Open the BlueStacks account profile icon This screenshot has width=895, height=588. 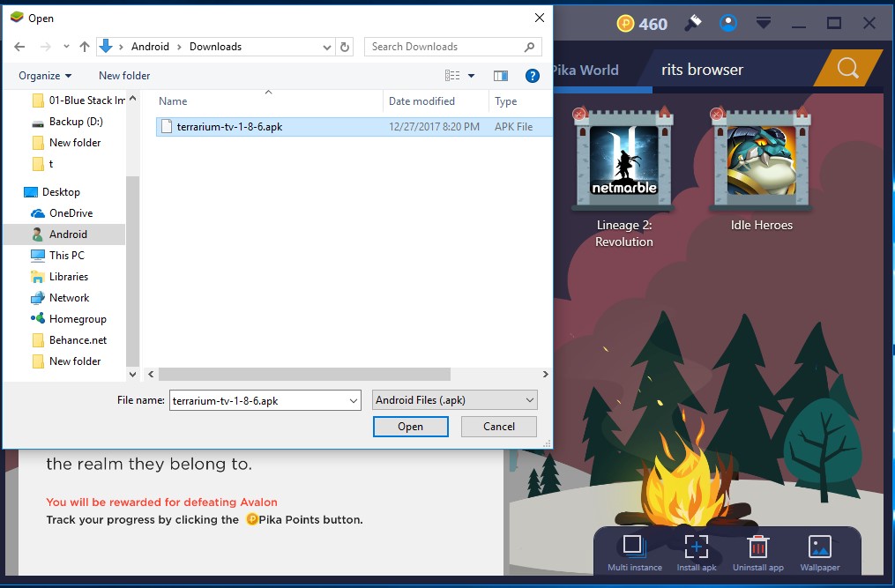click(727, 24)
